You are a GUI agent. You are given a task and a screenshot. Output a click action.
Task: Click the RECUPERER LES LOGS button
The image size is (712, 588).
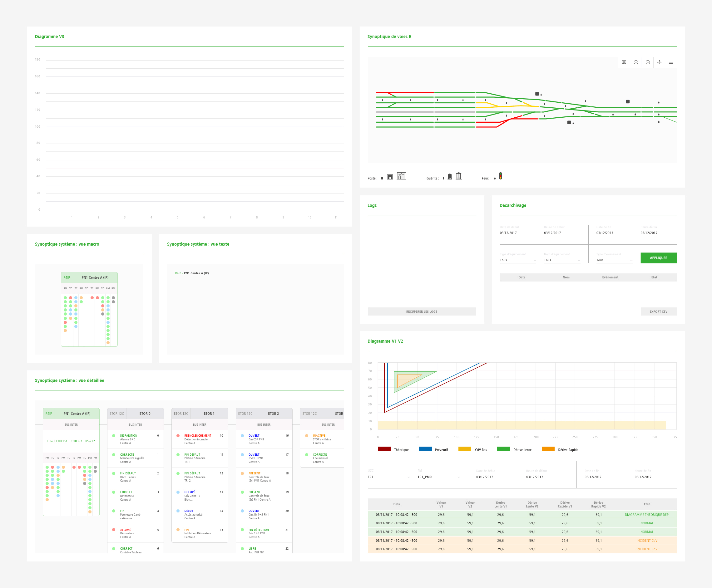422,311
